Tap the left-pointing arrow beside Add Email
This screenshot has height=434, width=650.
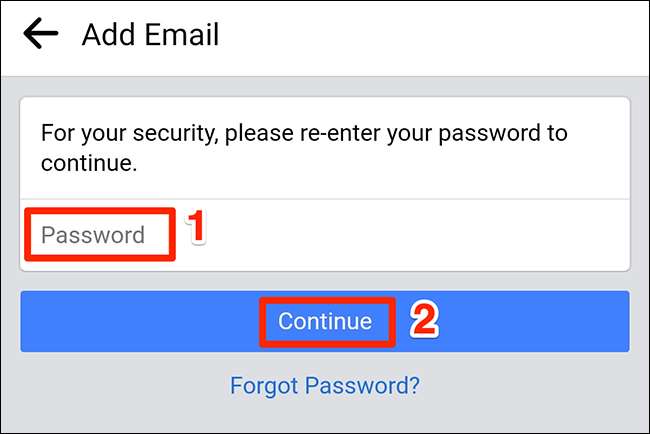tap(41, 34)
